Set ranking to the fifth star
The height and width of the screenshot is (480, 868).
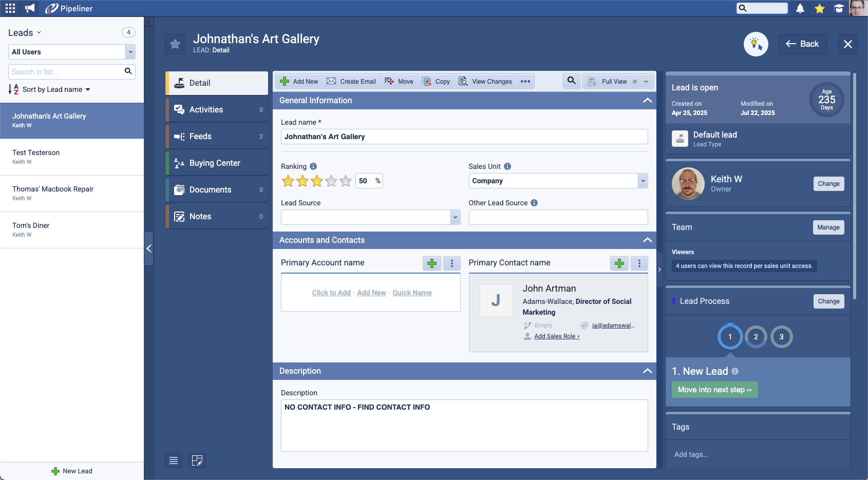(x=346, y=181)
